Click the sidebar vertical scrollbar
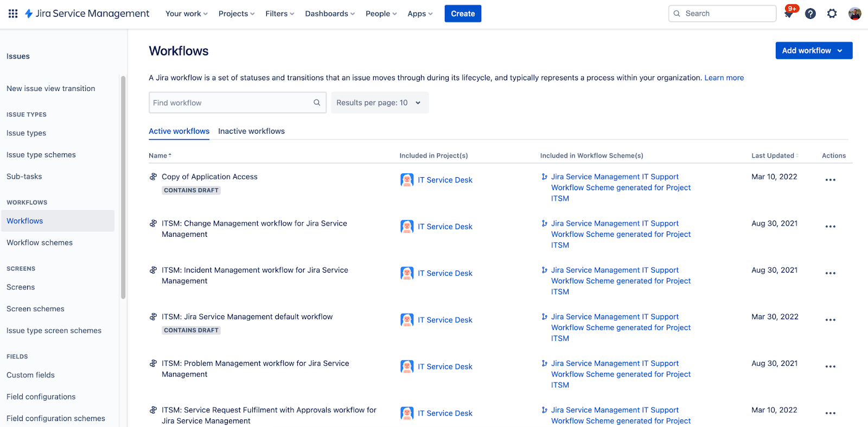This screenshot has width=868, height=427. tap(123, 187)
